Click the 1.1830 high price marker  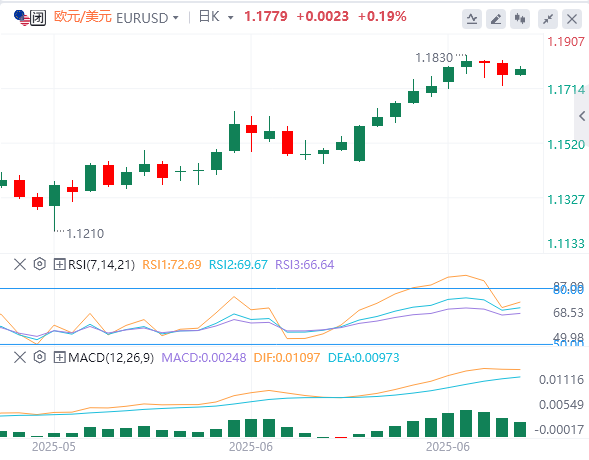point(434,58)
